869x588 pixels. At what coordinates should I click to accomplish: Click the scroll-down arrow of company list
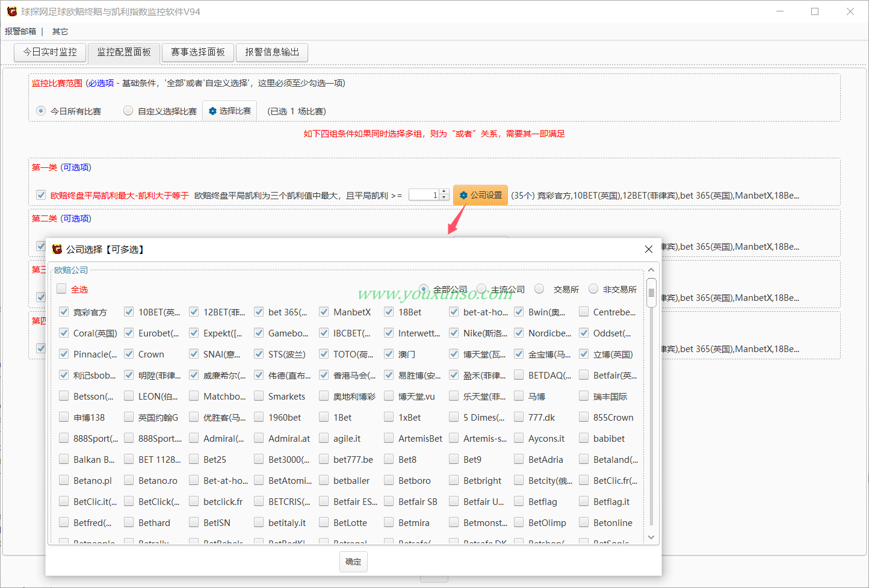coord(651,537)
